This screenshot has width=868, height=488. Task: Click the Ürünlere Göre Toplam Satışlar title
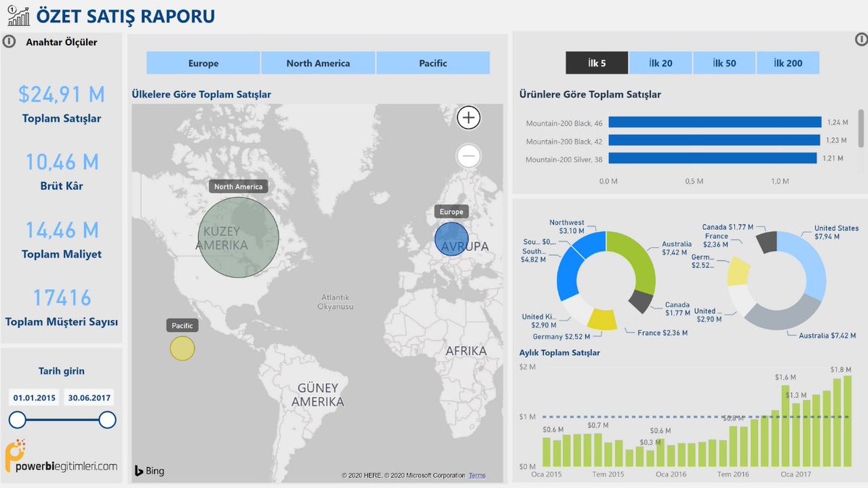pyautogui.click(x=590, y=94)
